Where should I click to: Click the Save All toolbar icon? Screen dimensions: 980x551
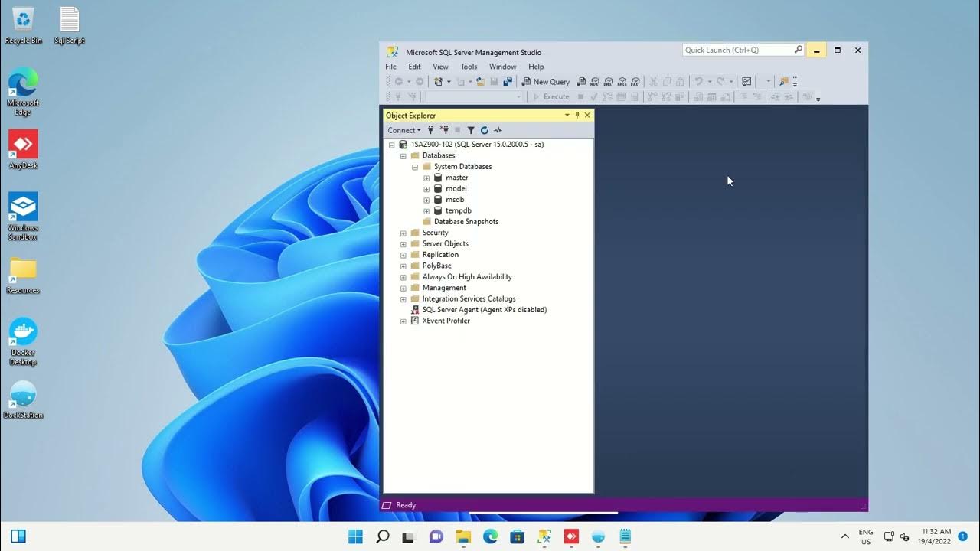507,82
